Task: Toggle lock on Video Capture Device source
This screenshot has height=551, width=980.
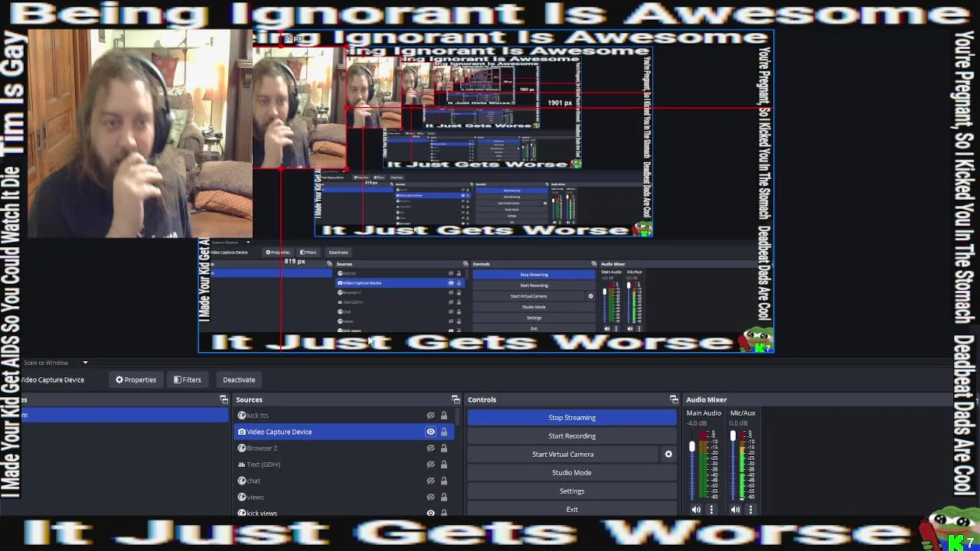Action: pyautogui.click(x=443, y=432)
